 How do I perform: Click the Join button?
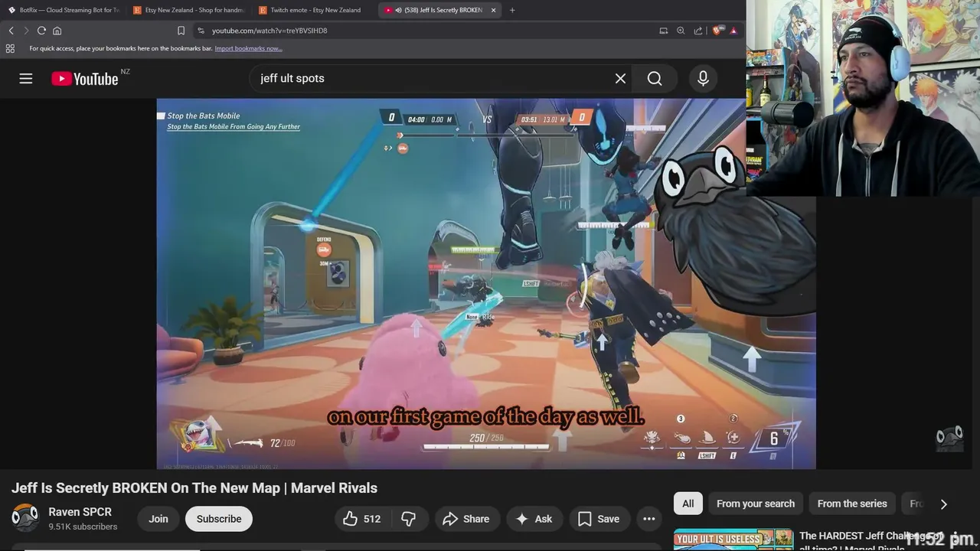[158, 519]
